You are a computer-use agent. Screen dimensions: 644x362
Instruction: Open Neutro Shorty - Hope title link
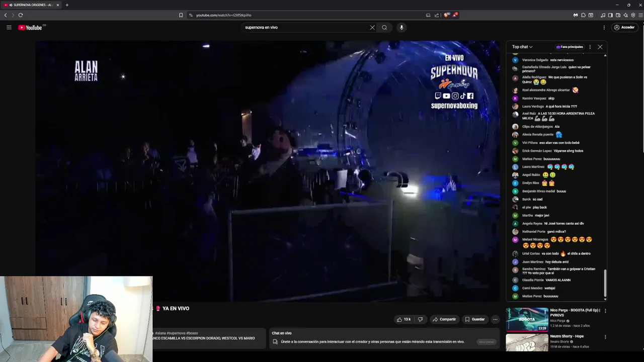pos(567,336)
